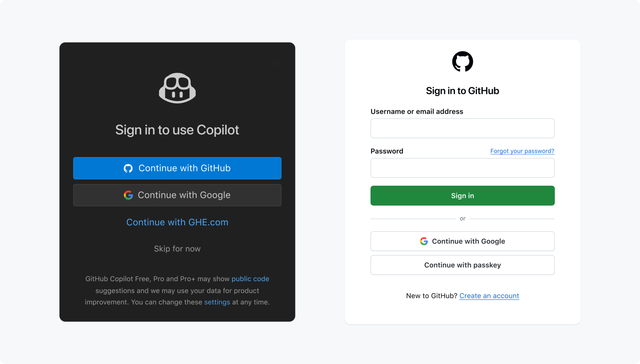Select Skip for now
The height and width of the screenshot is (364, 640).
[x=177, y=249]
